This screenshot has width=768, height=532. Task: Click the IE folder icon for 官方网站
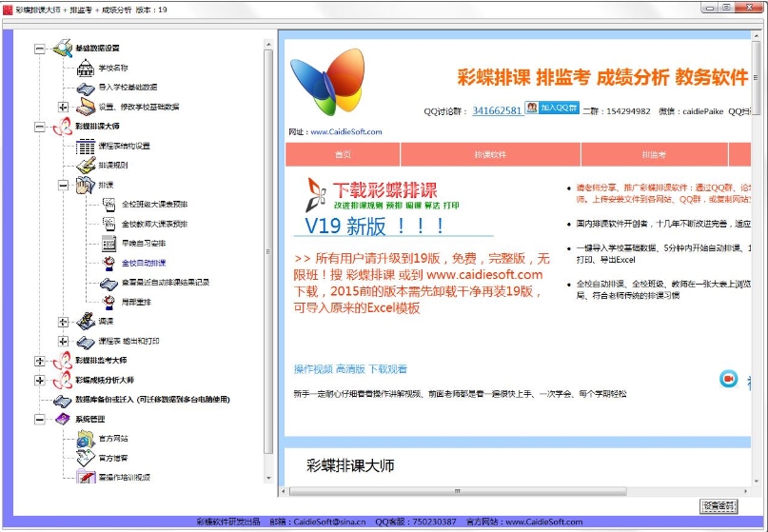86,439
